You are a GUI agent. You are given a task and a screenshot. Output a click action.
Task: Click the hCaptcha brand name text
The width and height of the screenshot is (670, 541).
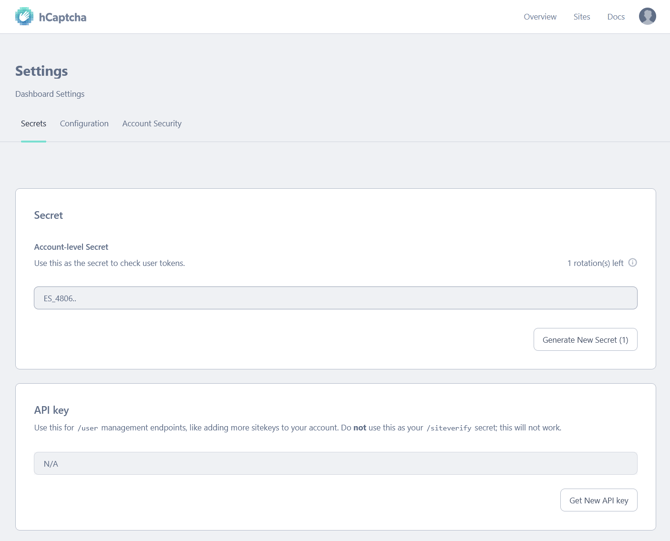tap(62, 17)
